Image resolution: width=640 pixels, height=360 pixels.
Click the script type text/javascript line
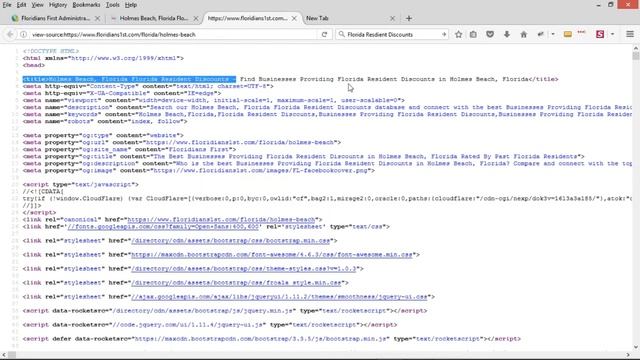(x=81, y=184)
